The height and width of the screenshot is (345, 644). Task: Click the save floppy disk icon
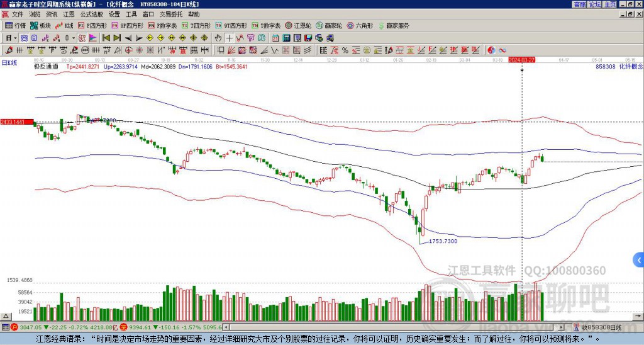click(x=308, y=38)
